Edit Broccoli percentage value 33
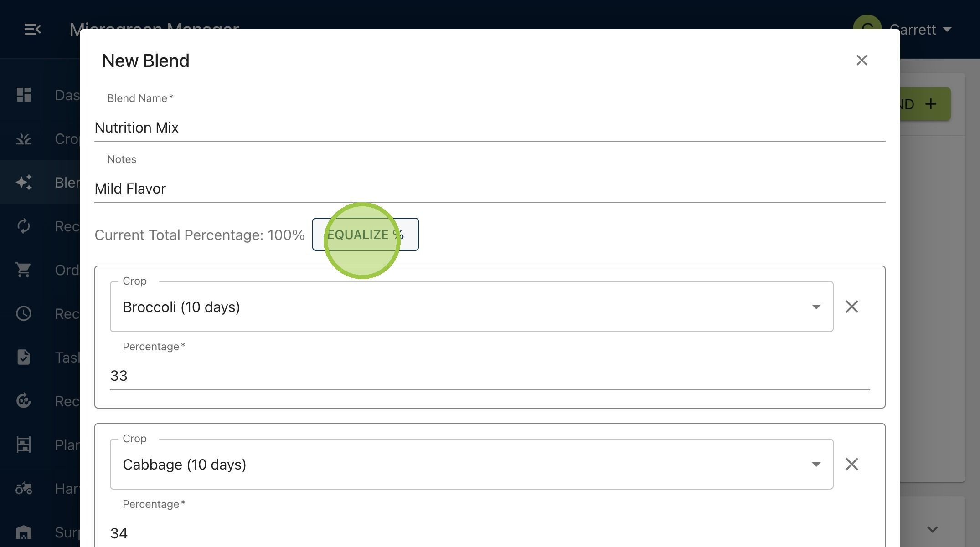This screenshot has height=547, width=980. (x=490, y=376)
